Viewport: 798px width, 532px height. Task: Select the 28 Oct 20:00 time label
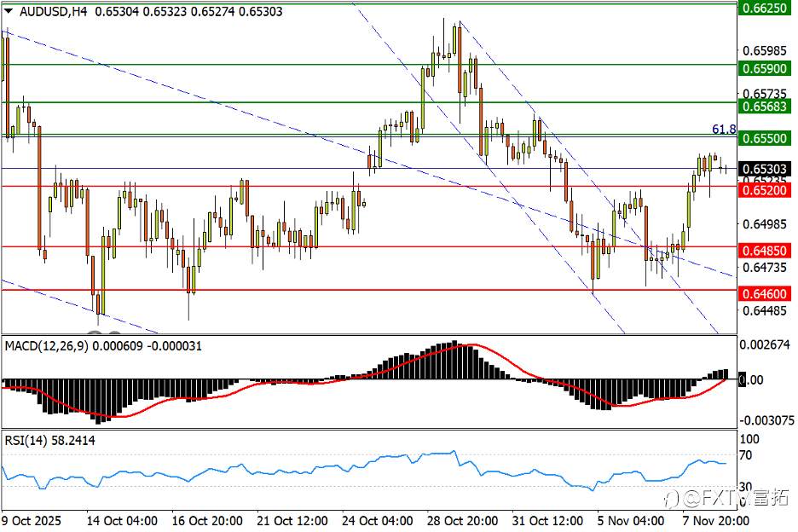462,521
